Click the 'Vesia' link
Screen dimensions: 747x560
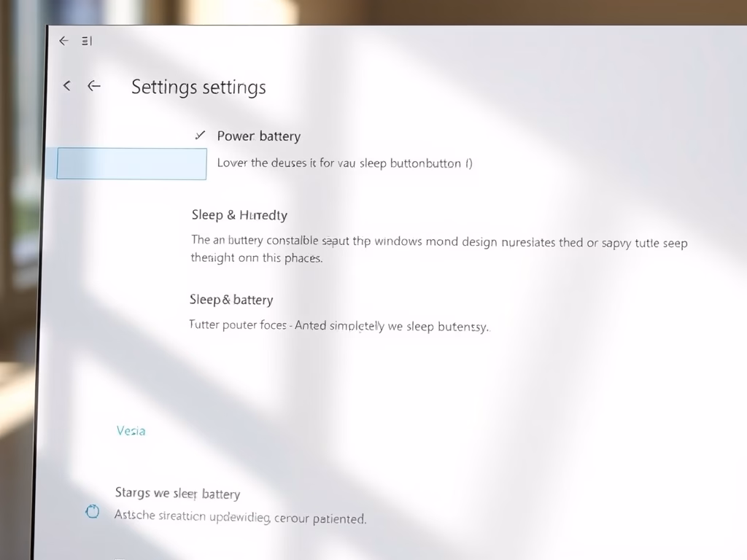tap(131, 431)
